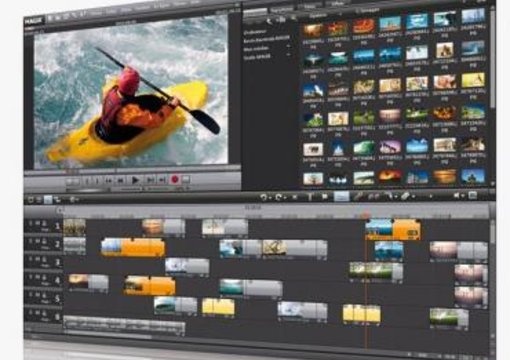Switch to the highlighted timeline view mode

click(x=48, y=199)
